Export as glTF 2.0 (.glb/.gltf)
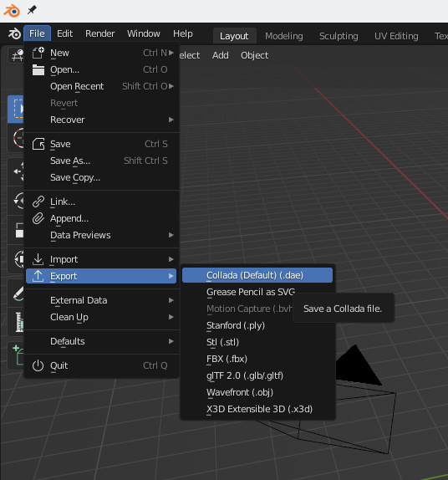 [257, 375]
